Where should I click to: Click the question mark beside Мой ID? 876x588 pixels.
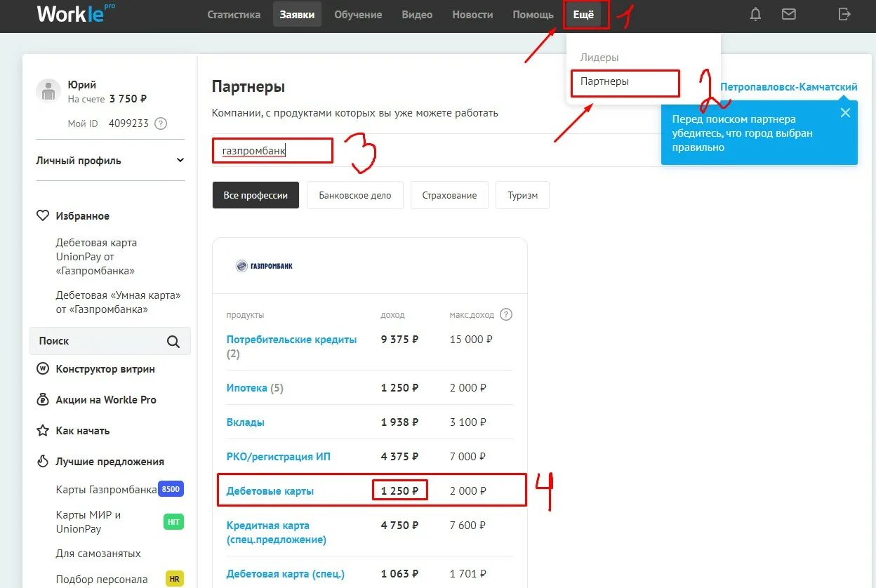click(x=159, y=123)
